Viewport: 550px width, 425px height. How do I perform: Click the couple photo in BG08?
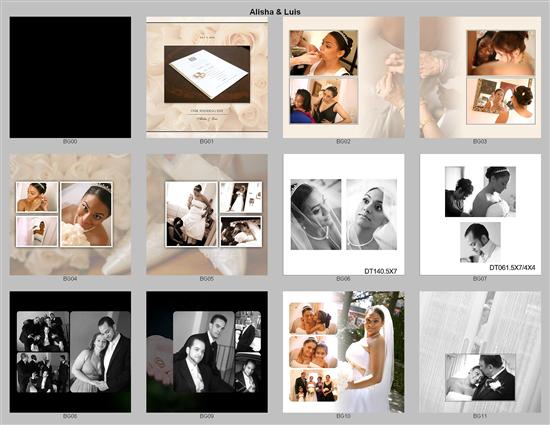pyautogui.click(x=100, y=352)
